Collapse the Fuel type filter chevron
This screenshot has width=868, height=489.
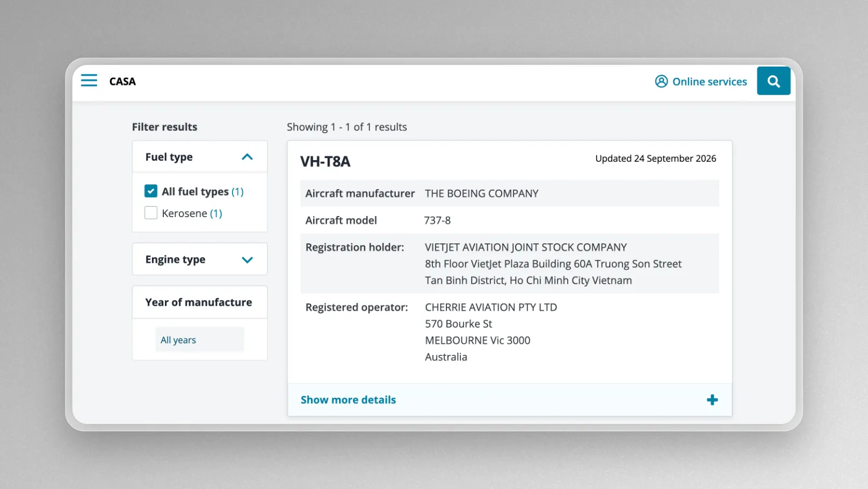pos(247,157)
